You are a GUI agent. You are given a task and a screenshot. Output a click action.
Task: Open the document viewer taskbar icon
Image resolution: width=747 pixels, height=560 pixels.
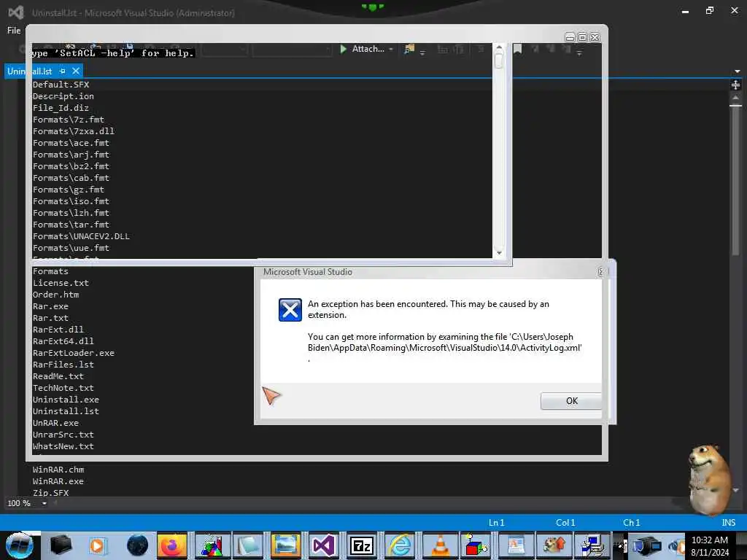click(x=516, y=545)
